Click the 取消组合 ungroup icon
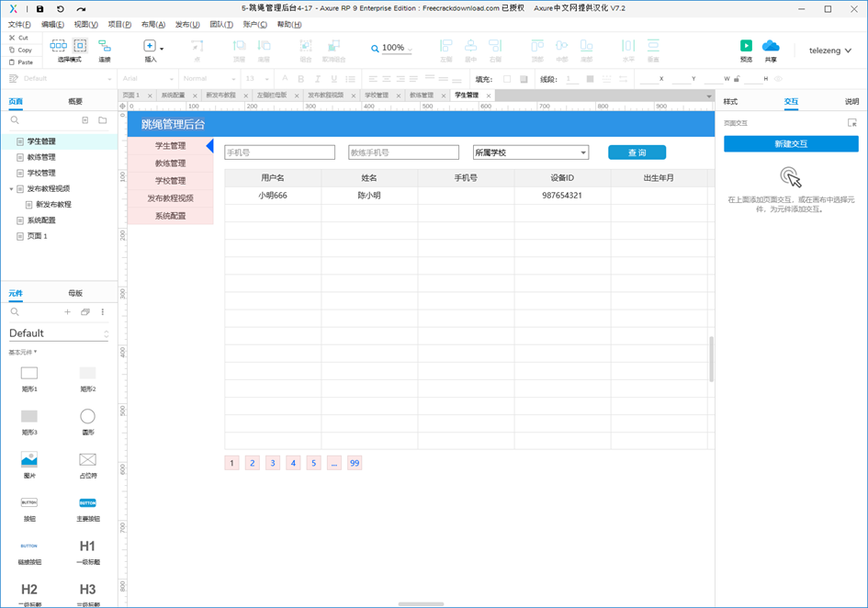Screen dimensions: 868x608 333,45
